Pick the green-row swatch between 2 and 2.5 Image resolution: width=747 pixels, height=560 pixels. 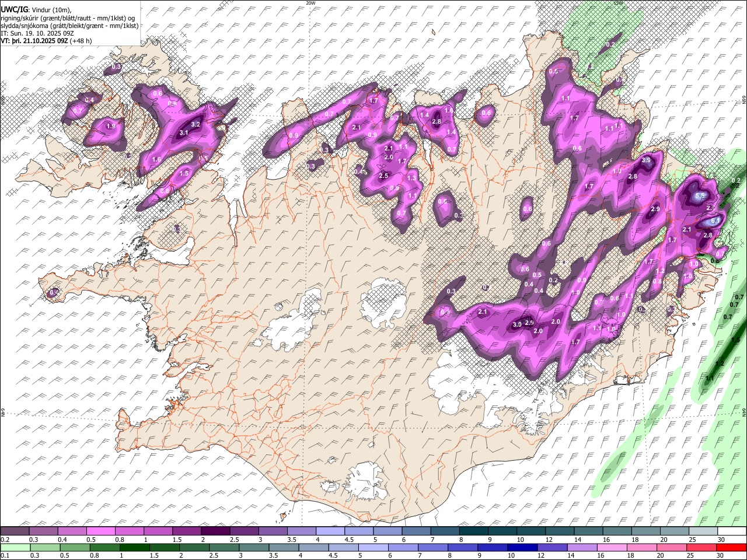[194, 547]
